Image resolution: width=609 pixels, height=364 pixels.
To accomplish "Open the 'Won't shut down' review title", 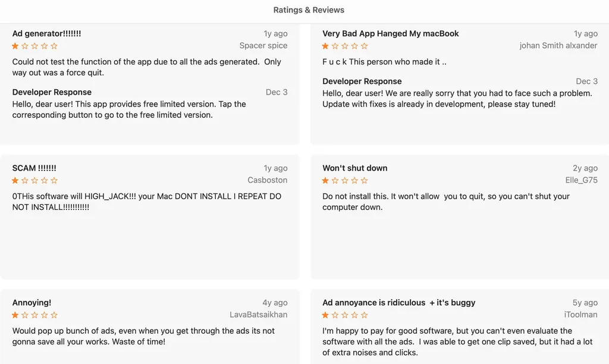I will (x=354, y=168).
